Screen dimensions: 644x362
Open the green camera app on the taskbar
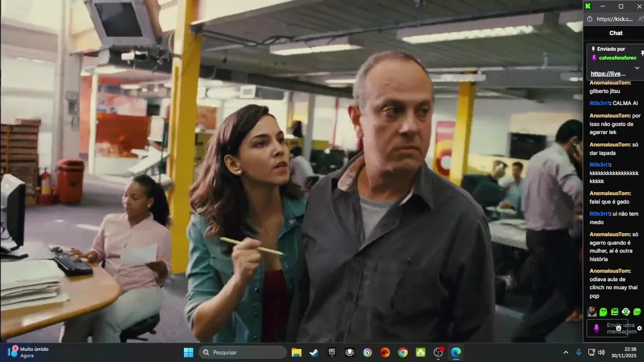(421, 352)
